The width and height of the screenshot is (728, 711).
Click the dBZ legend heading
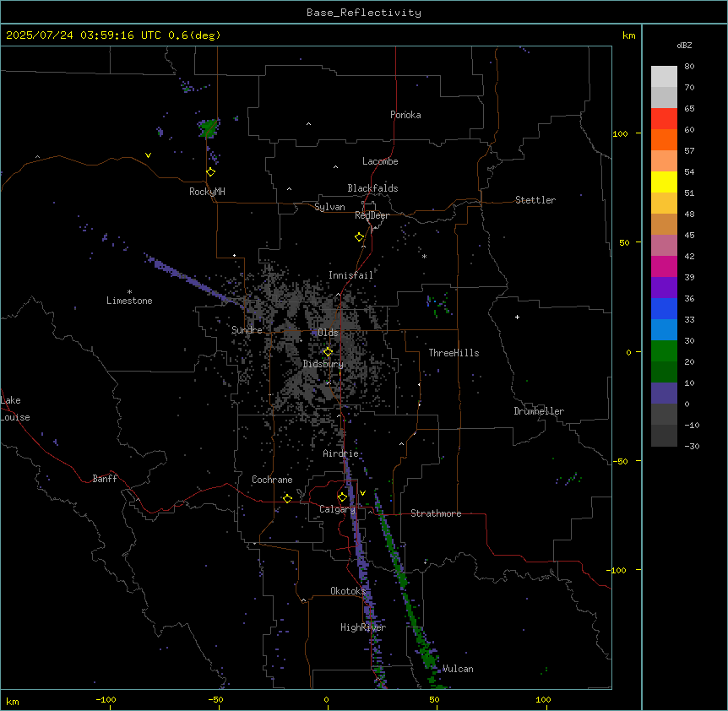(x=684, y=46)
